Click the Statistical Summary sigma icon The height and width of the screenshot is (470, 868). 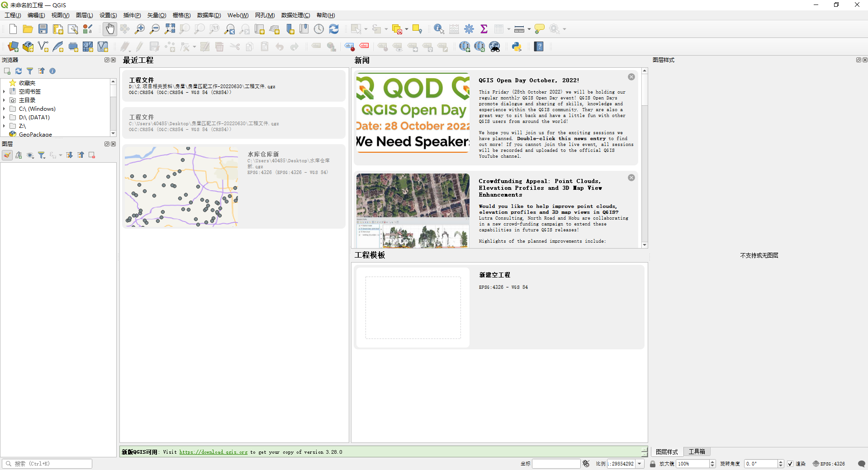click(x=484, y=29)
